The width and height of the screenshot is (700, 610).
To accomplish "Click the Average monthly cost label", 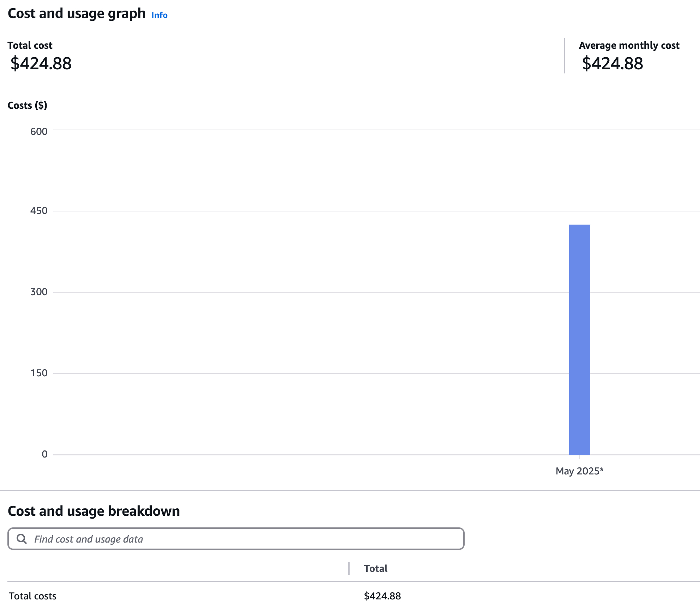I will tap(629, 46).
